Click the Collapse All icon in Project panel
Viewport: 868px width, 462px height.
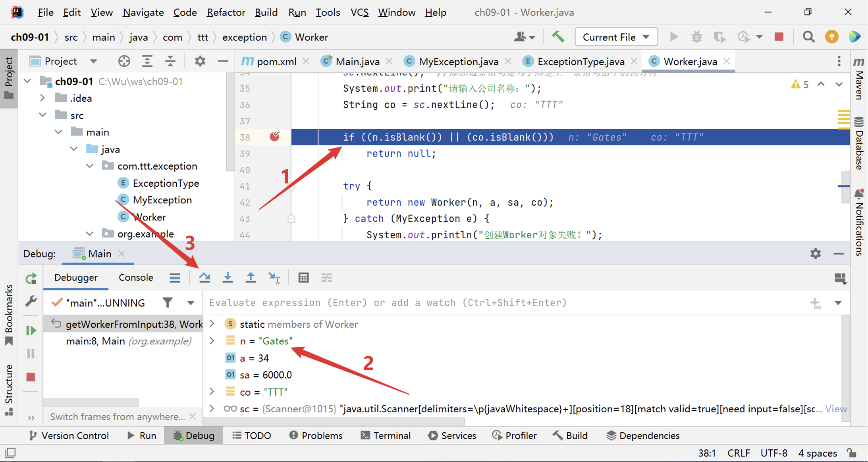170,61
